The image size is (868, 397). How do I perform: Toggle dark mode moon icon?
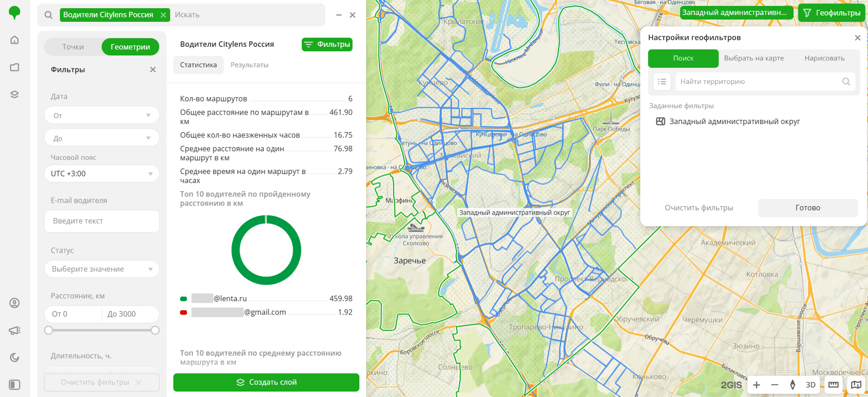pyautogui.click(x=15, y=358)
